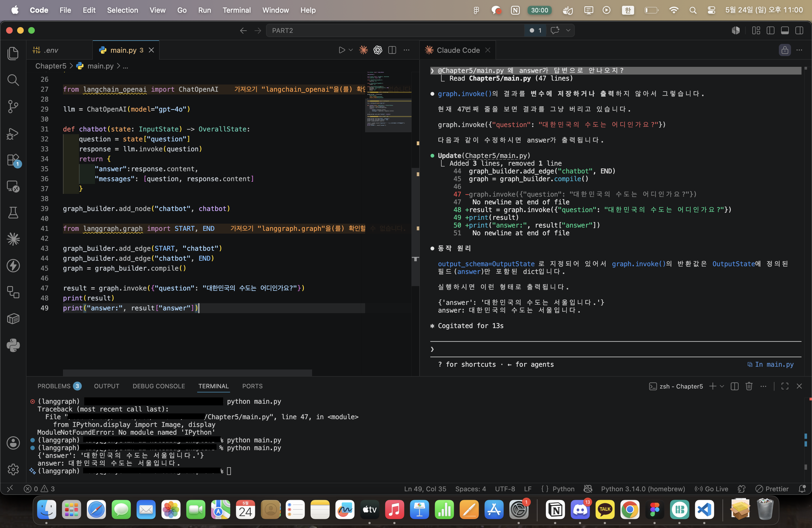This screenshot has height=528, width=812.
Task: Open the Python sidebar icon
Action: (x=13, y=345)
